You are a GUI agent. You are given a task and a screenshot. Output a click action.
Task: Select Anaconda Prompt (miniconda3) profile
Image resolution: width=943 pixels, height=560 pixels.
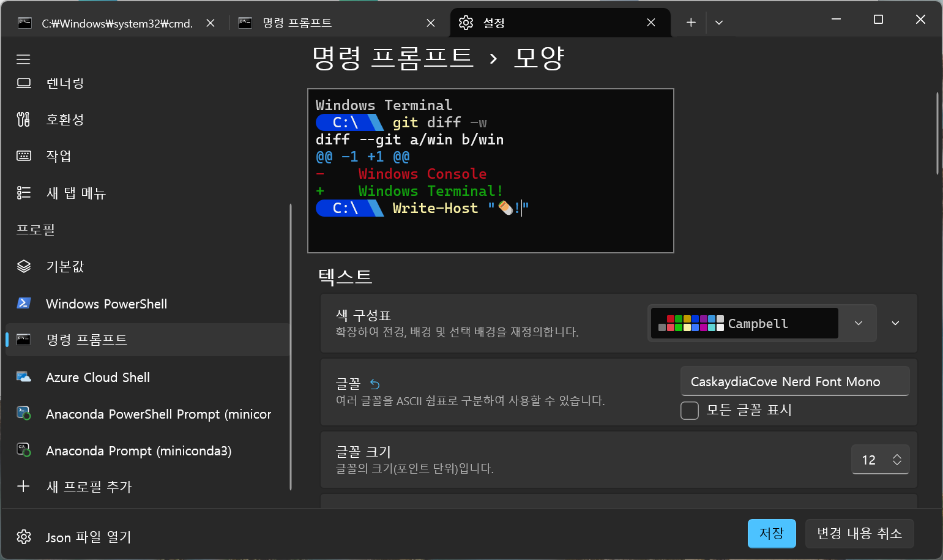(147, 450)
